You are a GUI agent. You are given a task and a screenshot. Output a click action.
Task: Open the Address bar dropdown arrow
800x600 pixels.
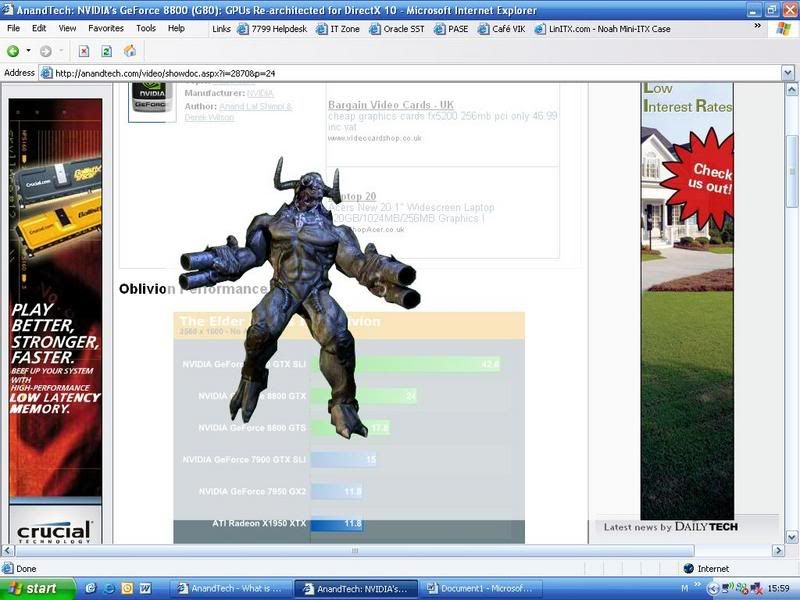[788, 73]
